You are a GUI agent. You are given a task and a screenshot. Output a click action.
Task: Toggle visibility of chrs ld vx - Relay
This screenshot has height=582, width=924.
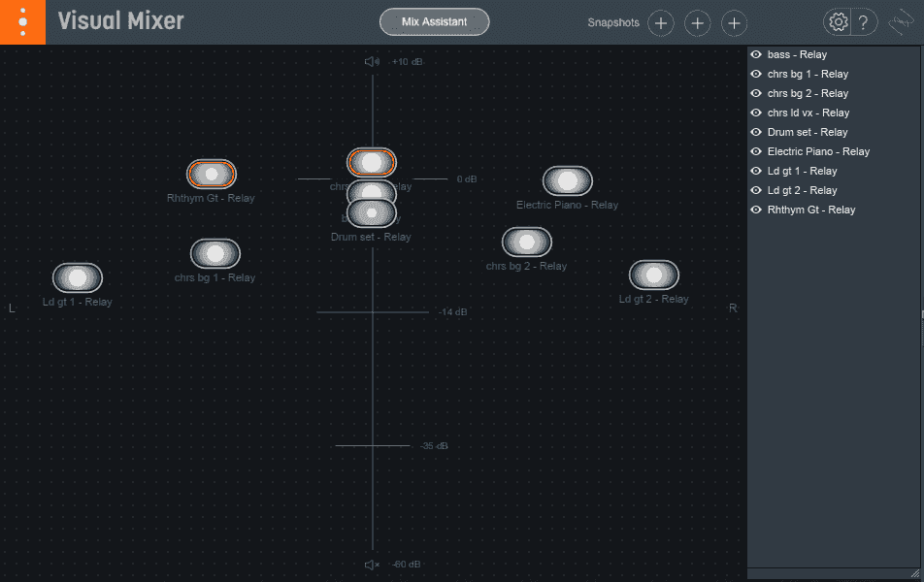coord(756,113)
